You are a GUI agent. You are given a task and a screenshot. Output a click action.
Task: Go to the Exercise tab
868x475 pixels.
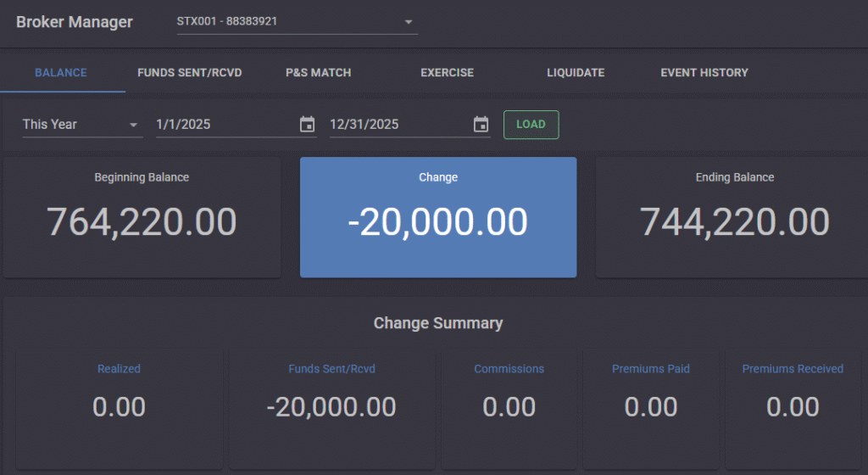click(448, 73)
